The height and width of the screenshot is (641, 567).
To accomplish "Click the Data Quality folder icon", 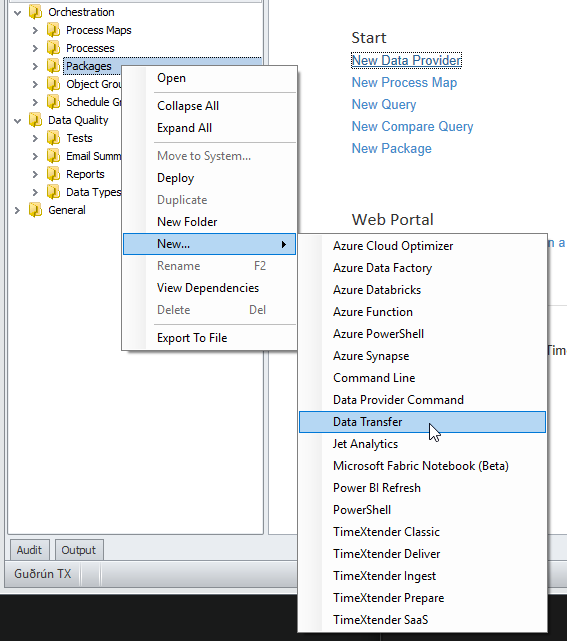I will pyautogui.click(x=36, y=120).
